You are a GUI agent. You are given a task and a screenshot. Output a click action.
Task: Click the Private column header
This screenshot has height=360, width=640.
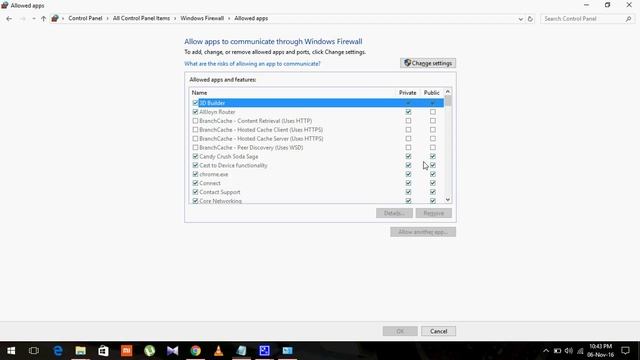407,93
